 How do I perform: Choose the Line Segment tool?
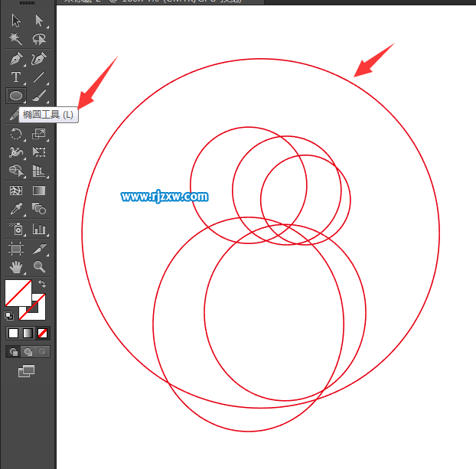(x=39, y=77)
